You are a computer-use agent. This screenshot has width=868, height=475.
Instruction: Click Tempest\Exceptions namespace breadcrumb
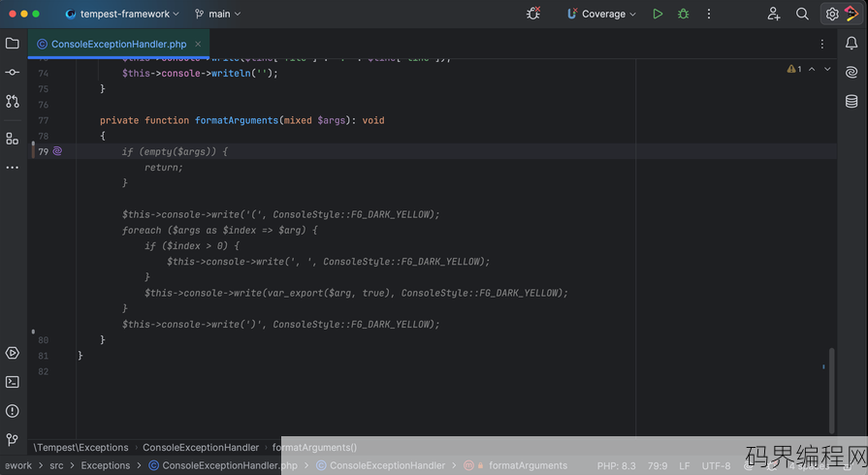(x=80, y=447)
